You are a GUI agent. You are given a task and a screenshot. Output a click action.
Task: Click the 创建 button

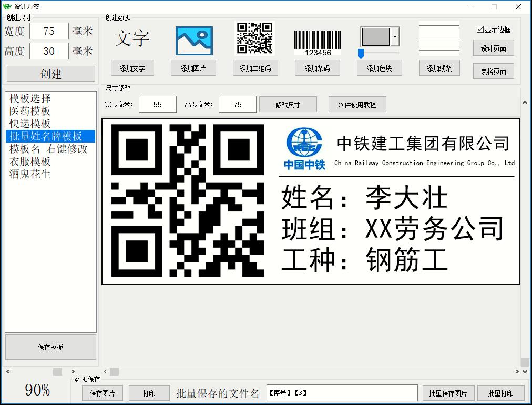pos(51,74)
